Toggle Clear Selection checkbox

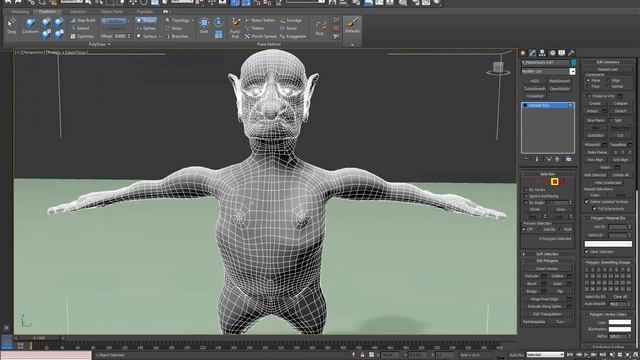click(587, 252)
